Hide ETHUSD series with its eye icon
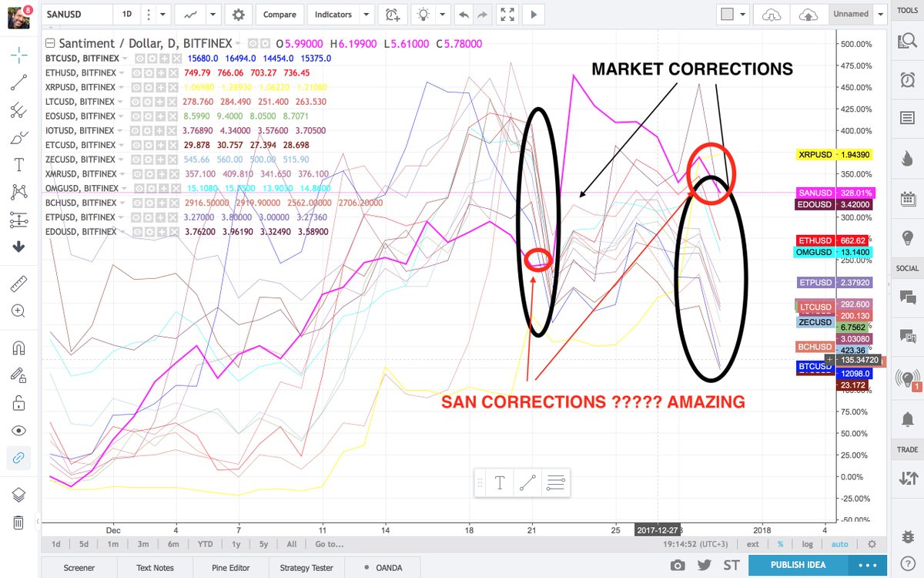Screen dimensions: 924x578 click(136, 72)
